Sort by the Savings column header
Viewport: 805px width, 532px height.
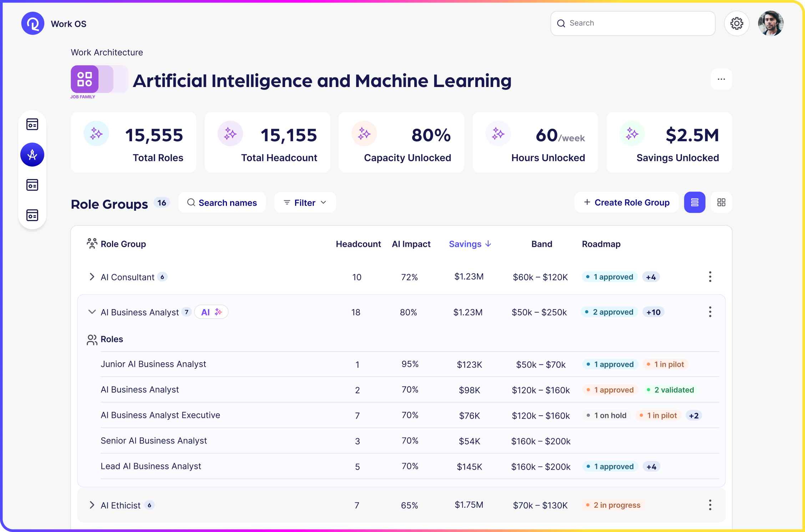pos(470,244)
